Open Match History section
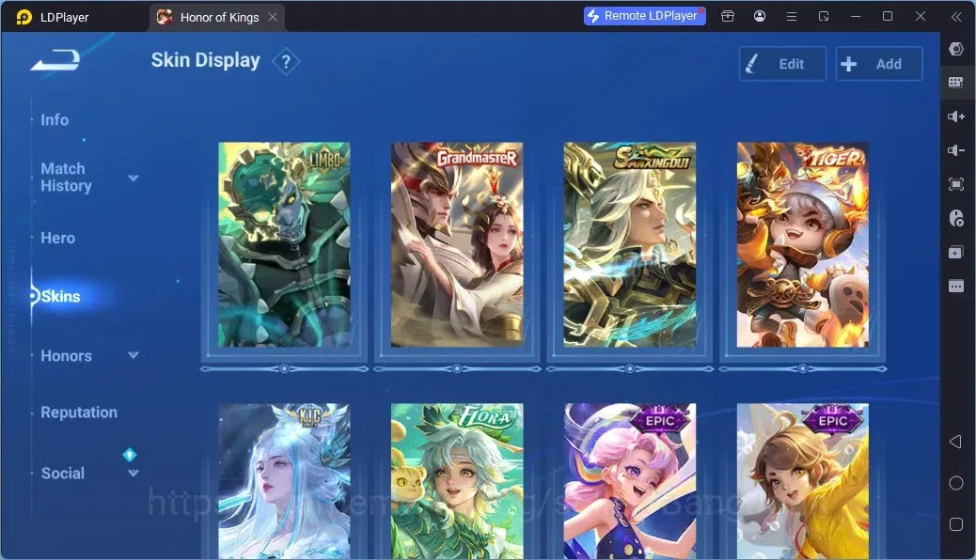Screen dimensions: 976x560 [66, 178]
